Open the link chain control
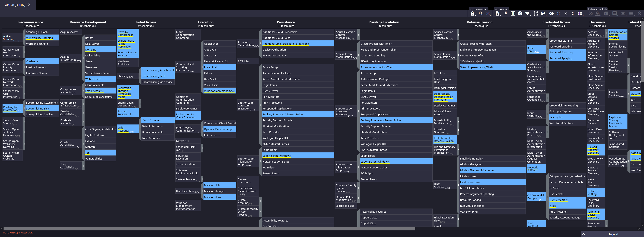Screen dimensions: 644x237 click(623, 13)
